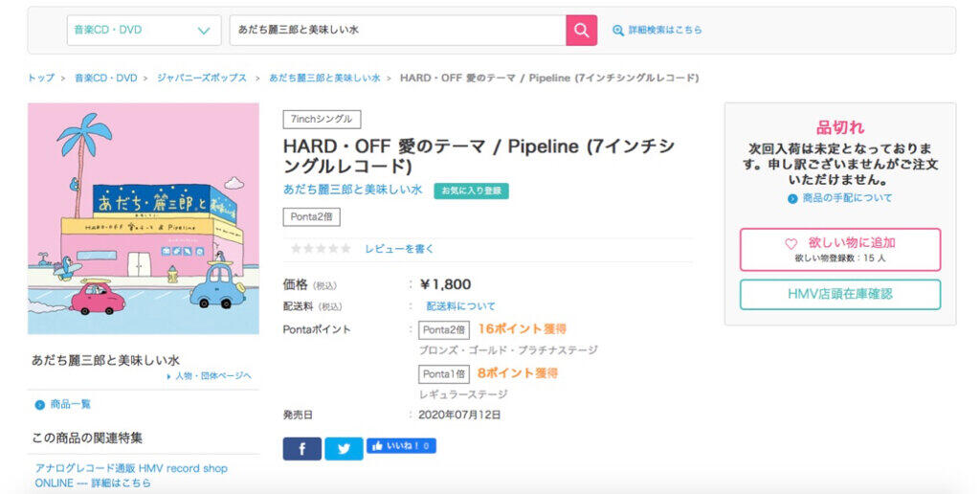Click the 8ポイント獲得 text
Viewport: 980px width, 494px height.
tap(518, 373)
